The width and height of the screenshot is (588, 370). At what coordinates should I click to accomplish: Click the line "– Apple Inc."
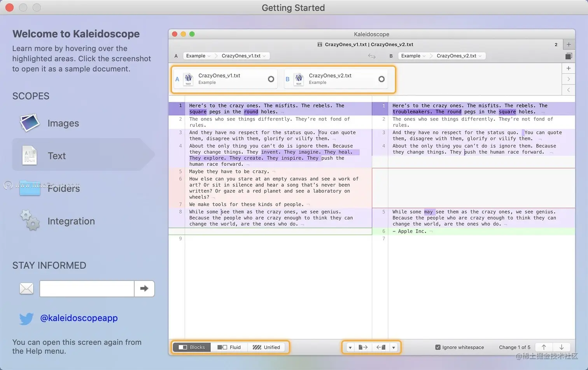[409, 231]
